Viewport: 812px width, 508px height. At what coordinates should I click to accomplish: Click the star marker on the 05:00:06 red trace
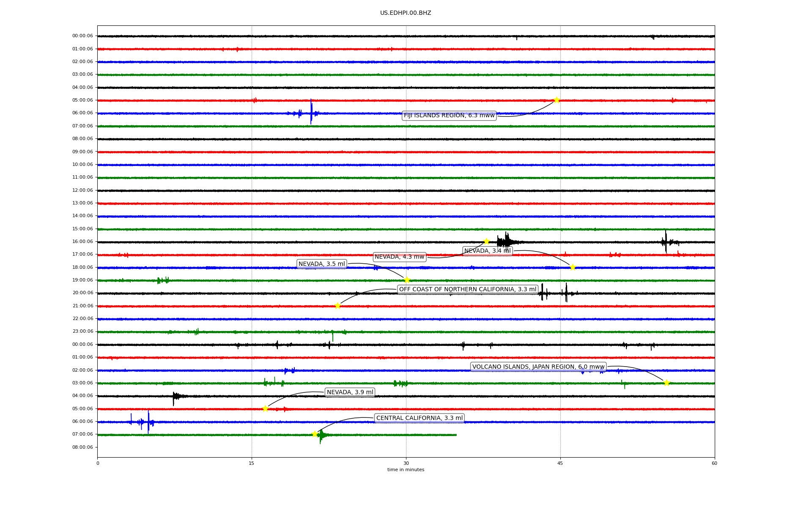click(265, 409)
